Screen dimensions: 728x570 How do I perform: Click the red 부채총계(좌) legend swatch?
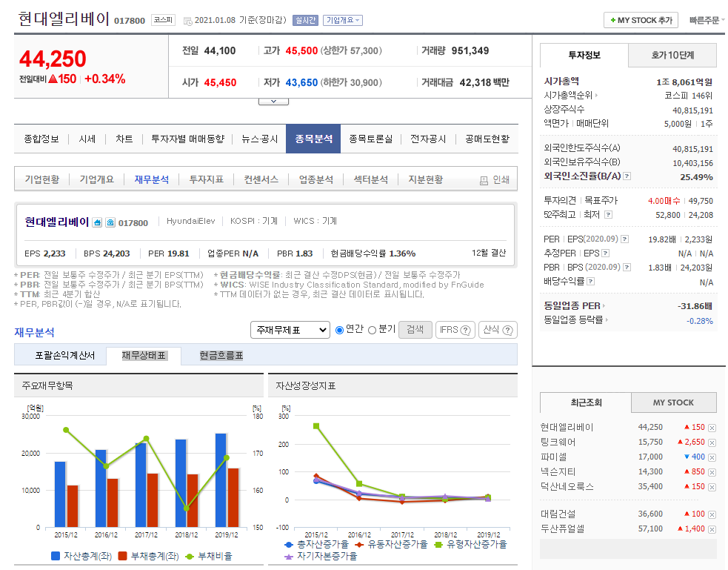click(x=123, y=556)
